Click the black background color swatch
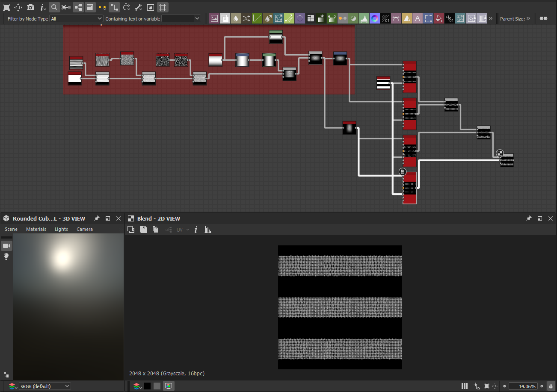The width and height of the screenshot is (557, 392). point(147,386)
